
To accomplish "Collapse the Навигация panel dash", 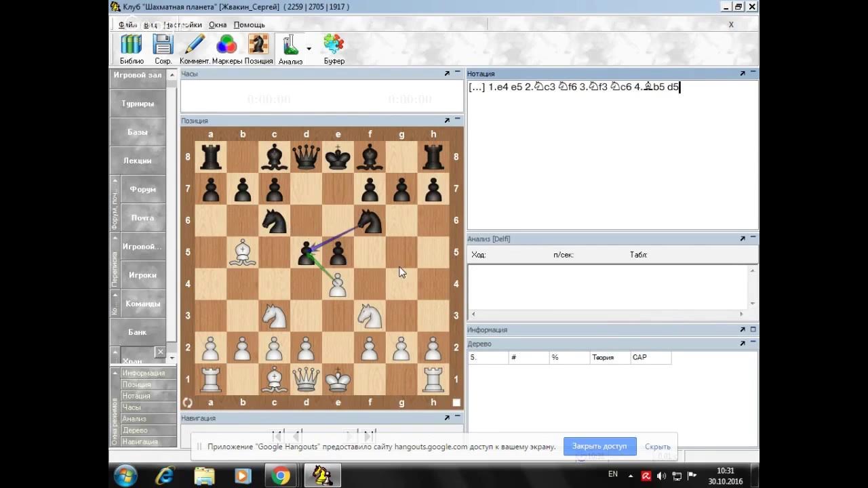I will pos(458,416).
